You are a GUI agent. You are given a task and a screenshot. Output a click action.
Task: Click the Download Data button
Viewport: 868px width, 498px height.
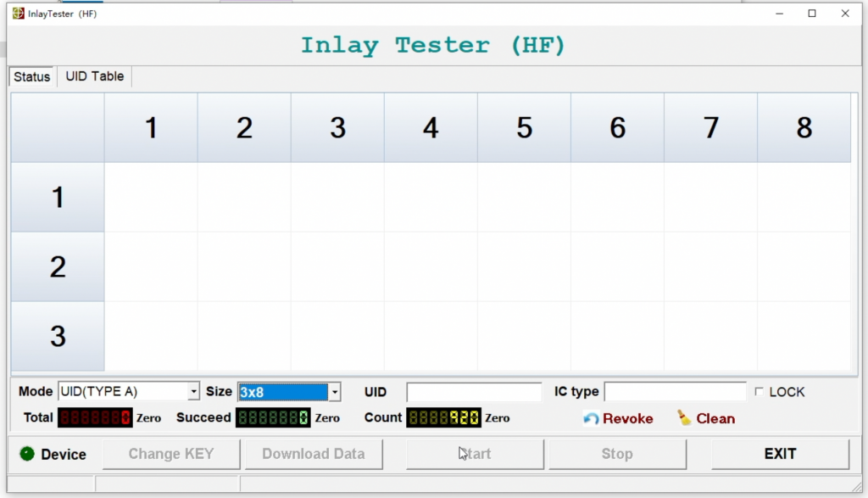[x=314, y=454]
